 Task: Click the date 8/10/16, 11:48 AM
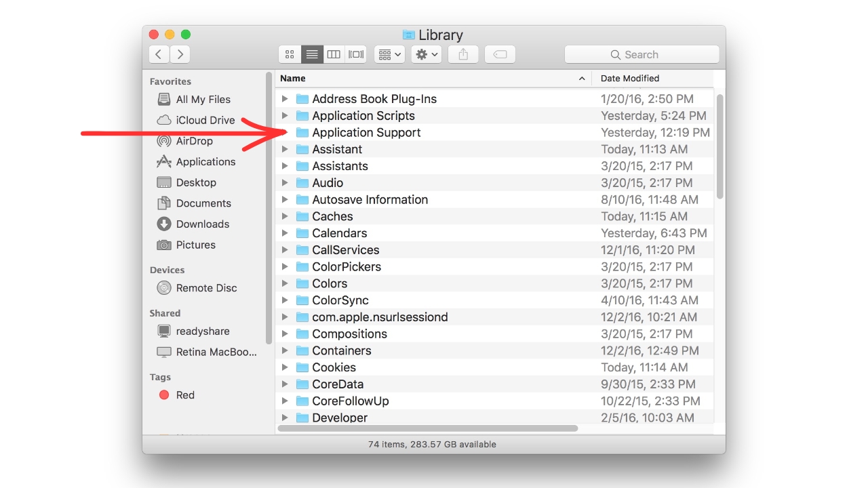point(650,200)
